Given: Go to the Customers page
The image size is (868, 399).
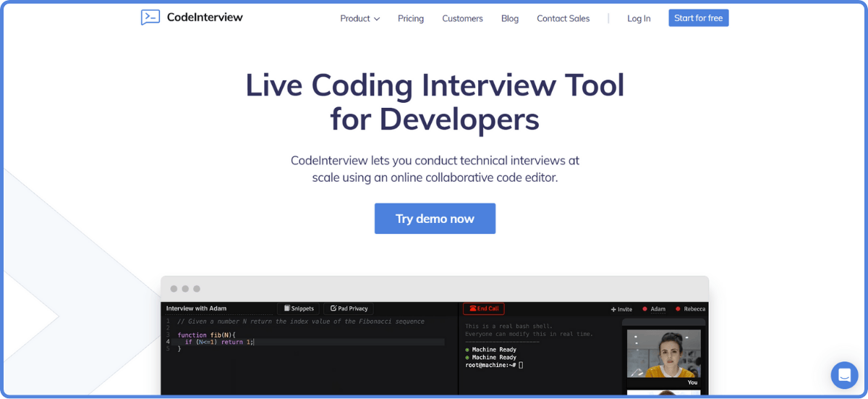Looking at the screenshot, I should (462, 19).
